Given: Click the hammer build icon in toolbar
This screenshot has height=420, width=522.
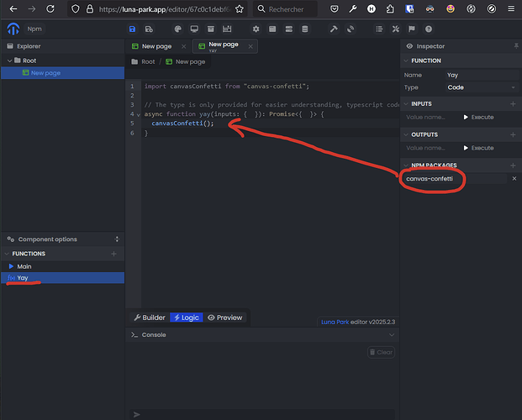Looking at the screenshot, I should pos(334,29).
